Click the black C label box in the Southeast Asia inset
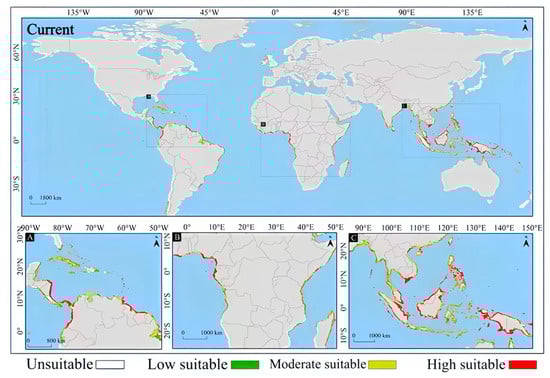550x378 pixels. click(x=354, y=238)
